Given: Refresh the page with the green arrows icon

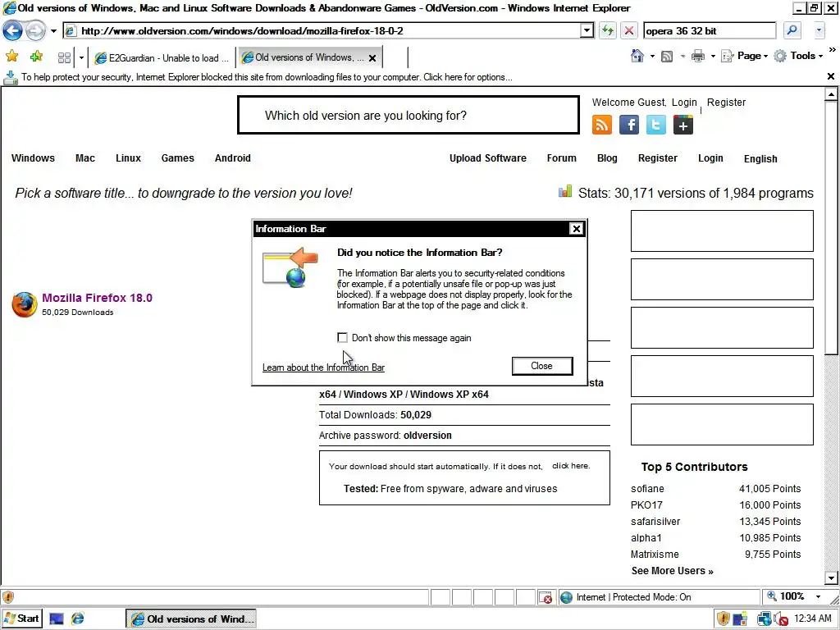Looking at the screenshot, I should click(x=607, y=30).
